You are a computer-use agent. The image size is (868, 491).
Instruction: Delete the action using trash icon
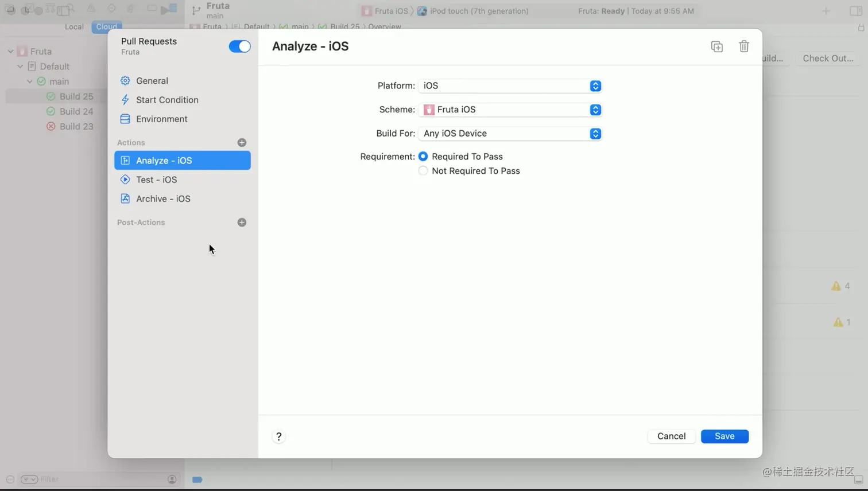tap(744, 46)
